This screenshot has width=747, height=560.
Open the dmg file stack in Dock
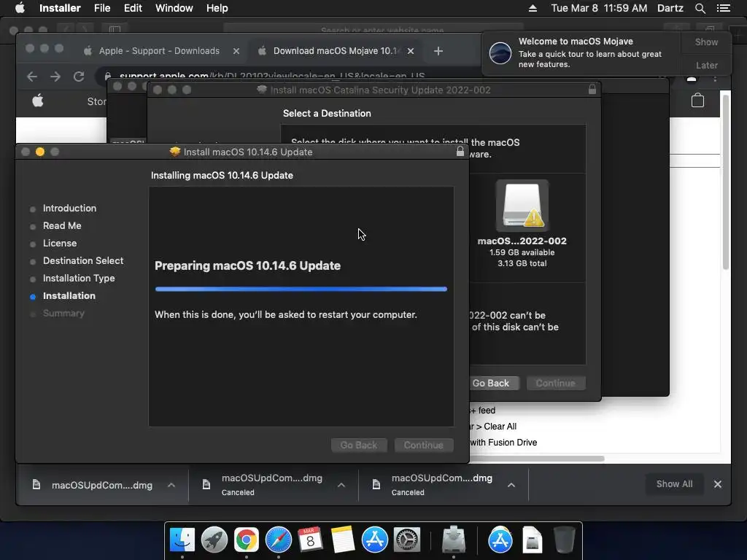pyautogui.click(x=532, y=540)
